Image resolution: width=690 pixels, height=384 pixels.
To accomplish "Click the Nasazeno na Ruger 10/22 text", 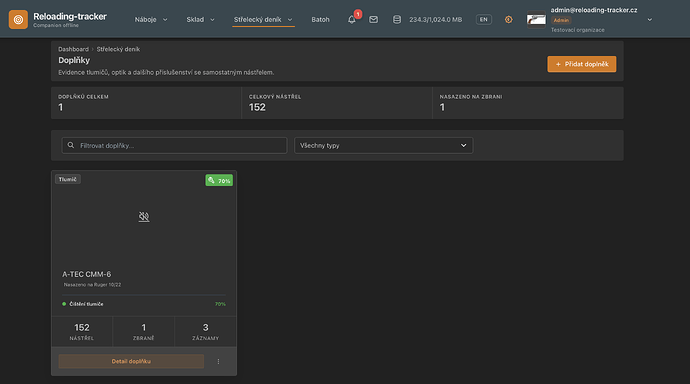I will click(92, 285).
